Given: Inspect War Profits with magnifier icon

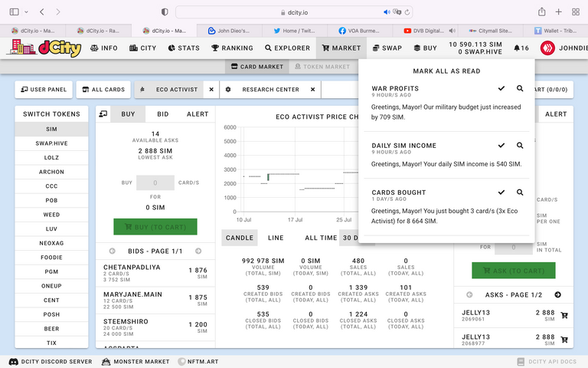Looking at the screenshot, I should click(x=520, y=88).
